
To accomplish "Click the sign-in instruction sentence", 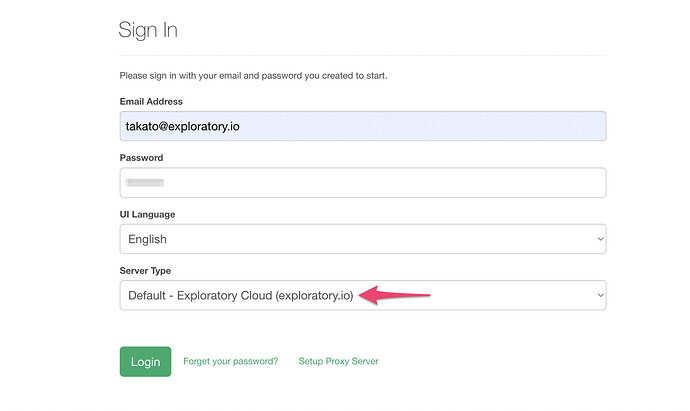I will pyautogui.click(x=253, y=76).
